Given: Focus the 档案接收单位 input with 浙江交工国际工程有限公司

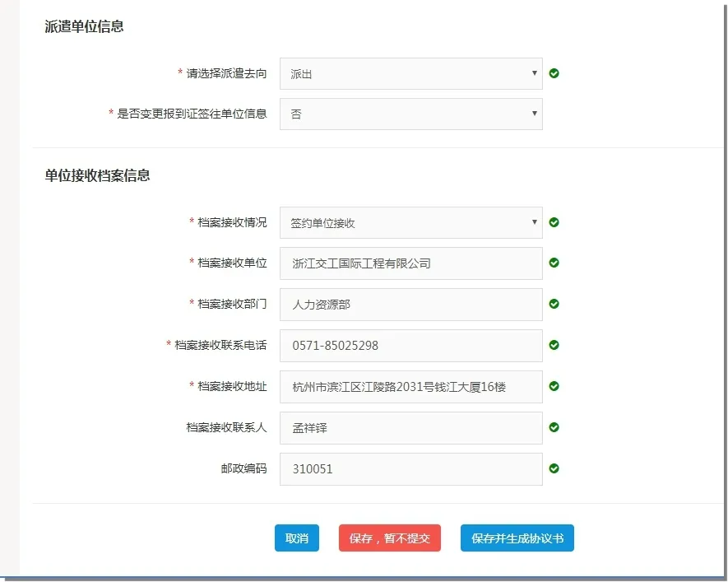Looking at the screenshot, I should coord(410,263).
